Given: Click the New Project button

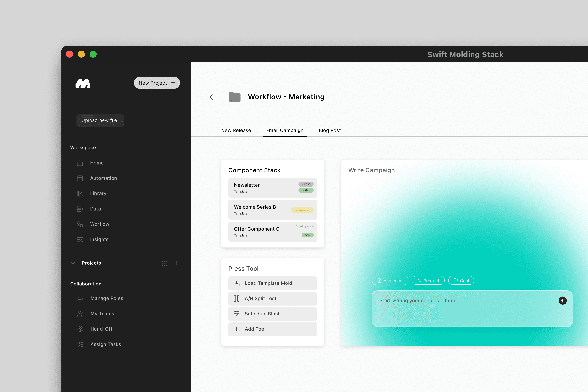Looking at the screenshot, I should click(157, 83).
